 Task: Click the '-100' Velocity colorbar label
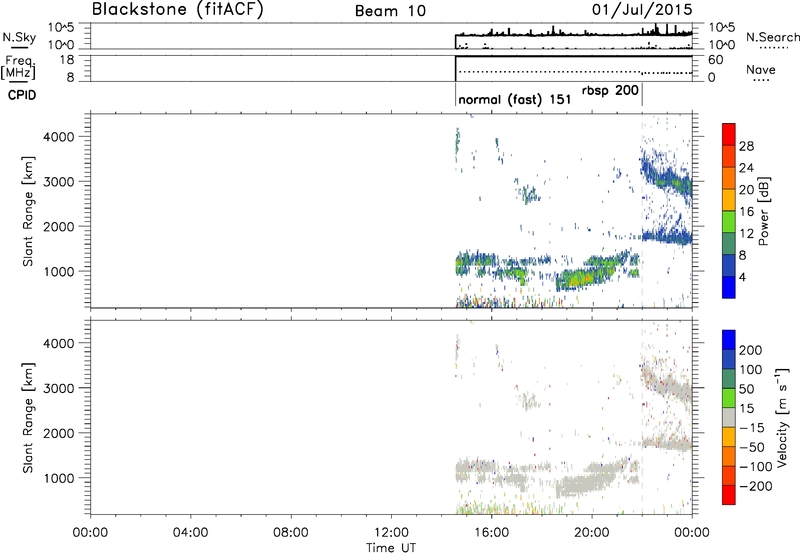pyautogui.click(x=756, y=467)
